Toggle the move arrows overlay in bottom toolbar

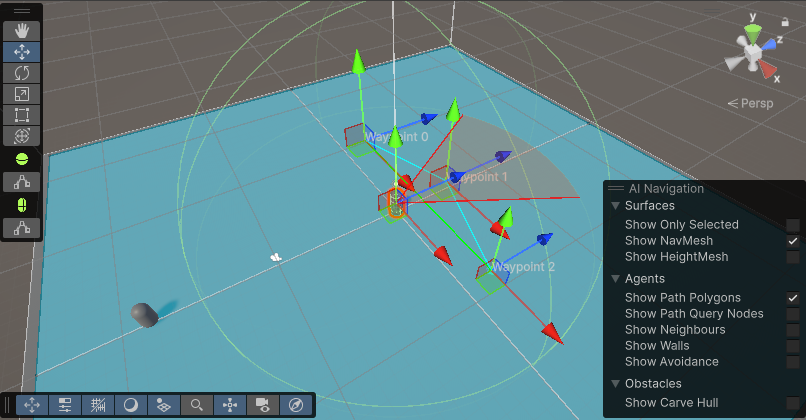pos(32,405)
